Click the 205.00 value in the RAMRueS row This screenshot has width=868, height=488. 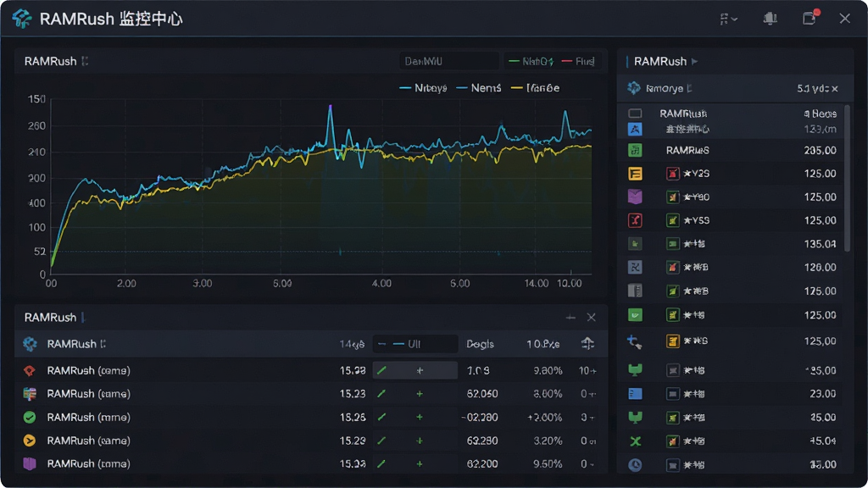pyautogui.click(x=820, y=151)
